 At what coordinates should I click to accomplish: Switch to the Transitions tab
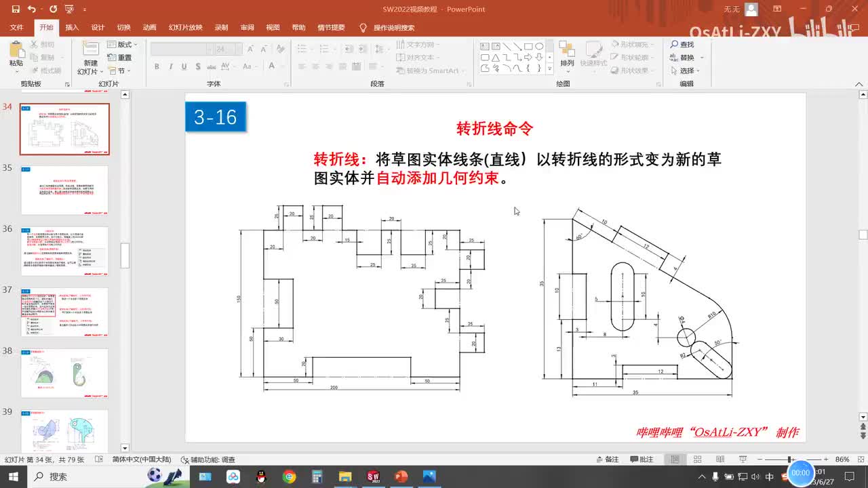(123, 28)
